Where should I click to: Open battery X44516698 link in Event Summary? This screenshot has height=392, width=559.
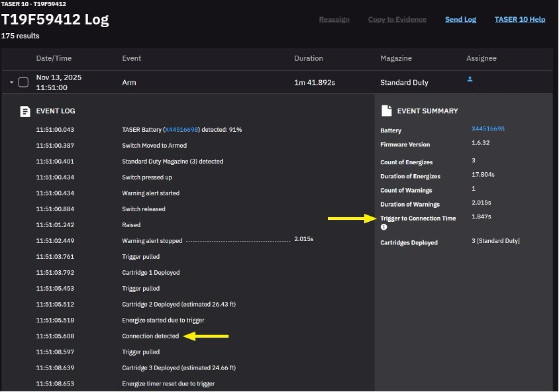coord(487,129)
